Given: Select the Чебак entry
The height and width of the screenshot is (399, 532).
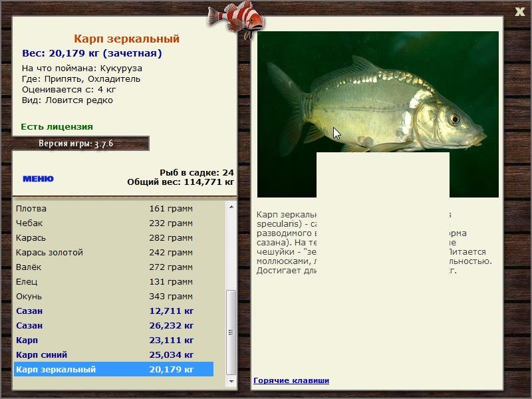Looking at the screenshot, I should tap(114, 223).
